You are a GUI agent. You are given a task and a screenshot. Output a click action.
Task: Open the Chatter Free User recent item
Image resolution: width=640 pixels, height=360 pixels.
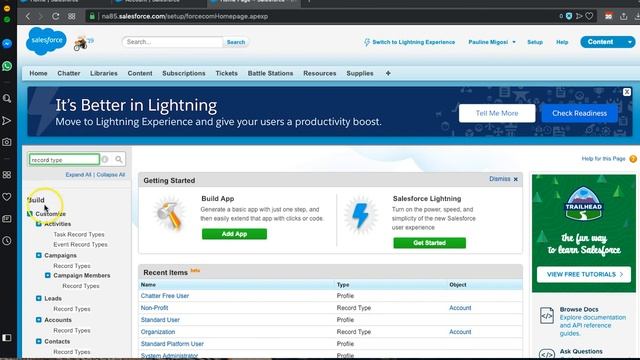[x=165, y=296]
